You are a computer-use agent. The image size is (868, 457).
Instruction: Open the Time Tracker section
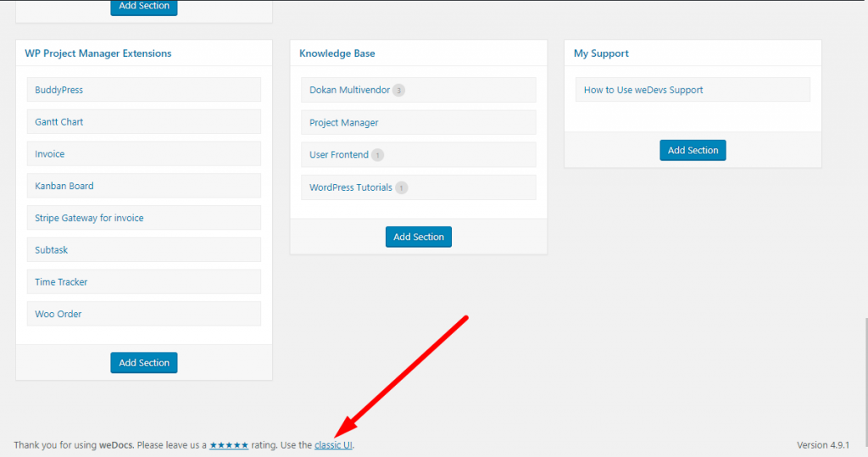tap(144, 282)
